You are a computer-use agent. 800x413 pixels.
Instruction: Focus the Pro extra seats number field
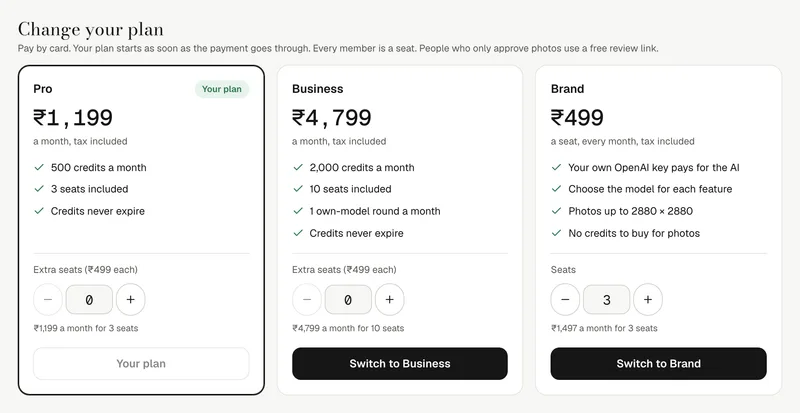89,300
